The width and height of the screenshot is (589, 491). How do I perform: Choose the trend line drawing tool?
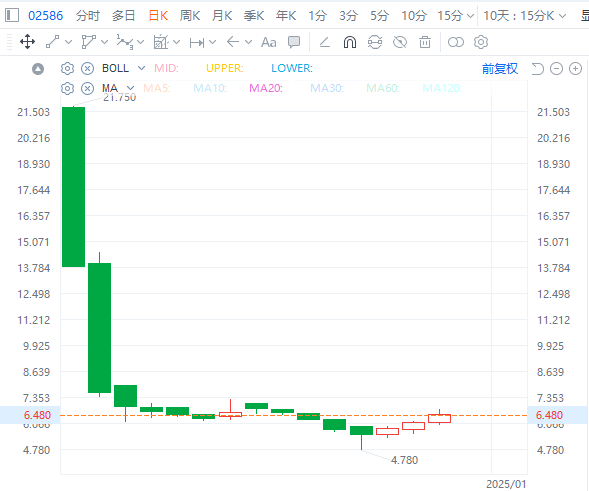click(53, 42)
